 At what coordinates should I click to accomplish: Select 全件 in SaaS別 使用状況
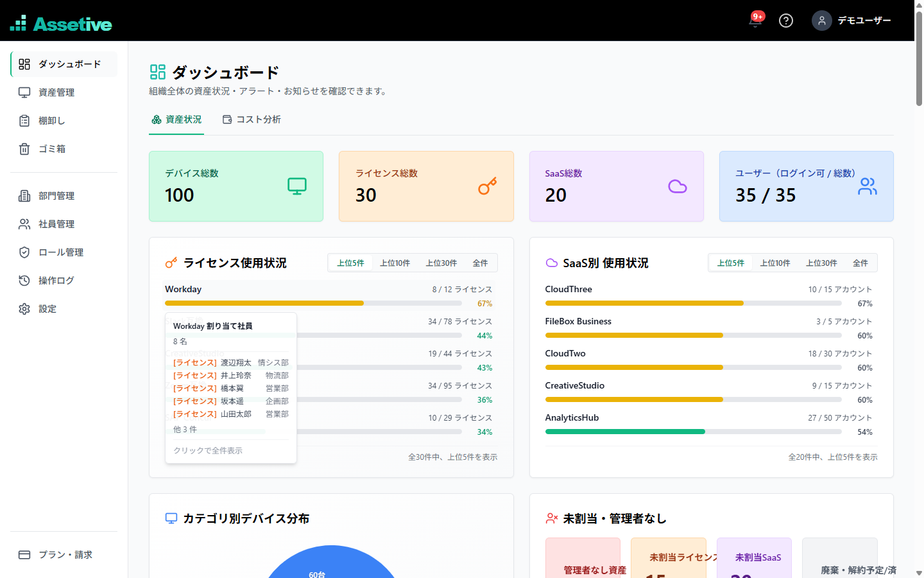(x=860, y=263)
